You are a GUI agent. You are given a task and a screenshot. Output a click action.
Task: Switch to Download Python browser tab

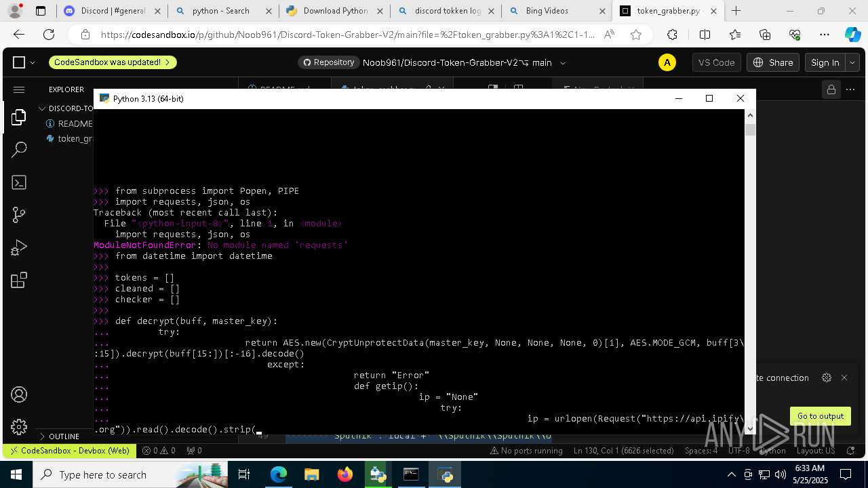coord(335,11)
